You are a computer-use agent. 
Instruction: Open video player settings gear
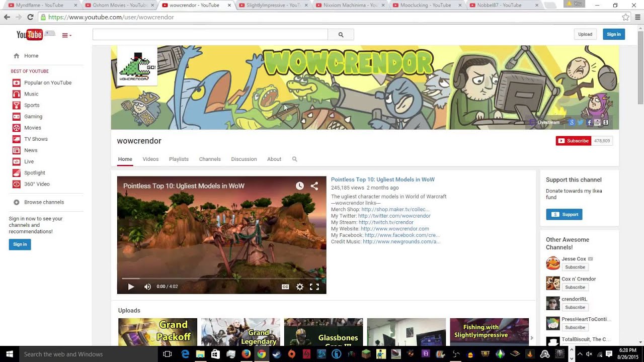pyautogui.click(x=300, y=287)
